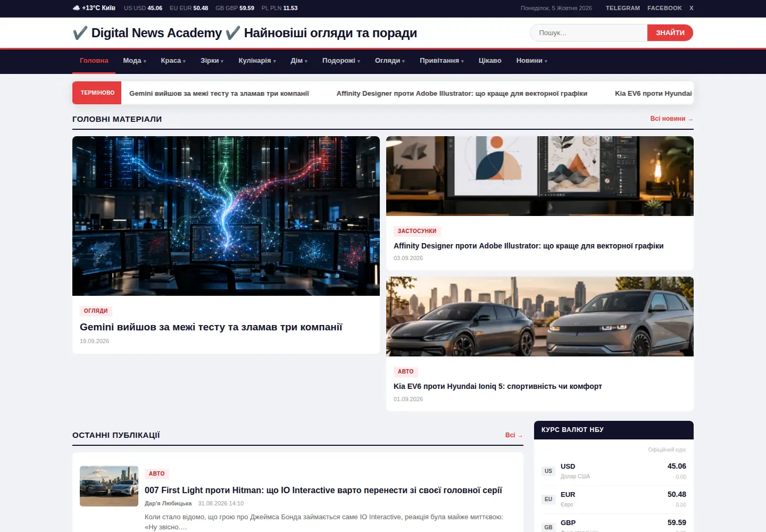Open Kia EV6 проти Hyundai Ioniq 5 title
The image size is (766, 532).
click(x=498, y=386)
